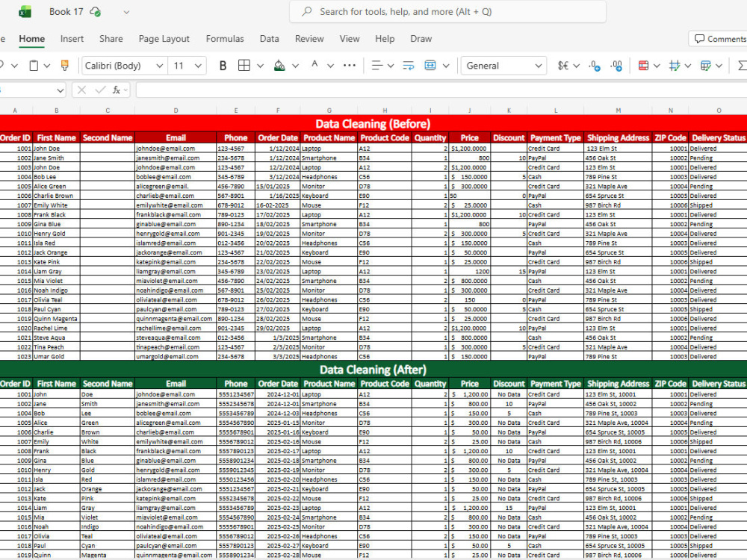Select column header M
This screenshot has width=747, height=560.
click(x=618, y=111)
